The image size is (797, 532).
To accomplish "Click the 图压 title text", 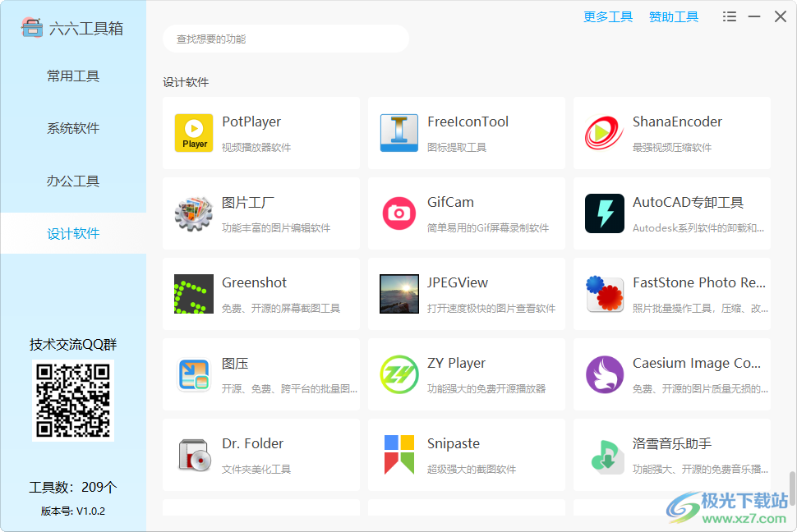I will (235, 364).
